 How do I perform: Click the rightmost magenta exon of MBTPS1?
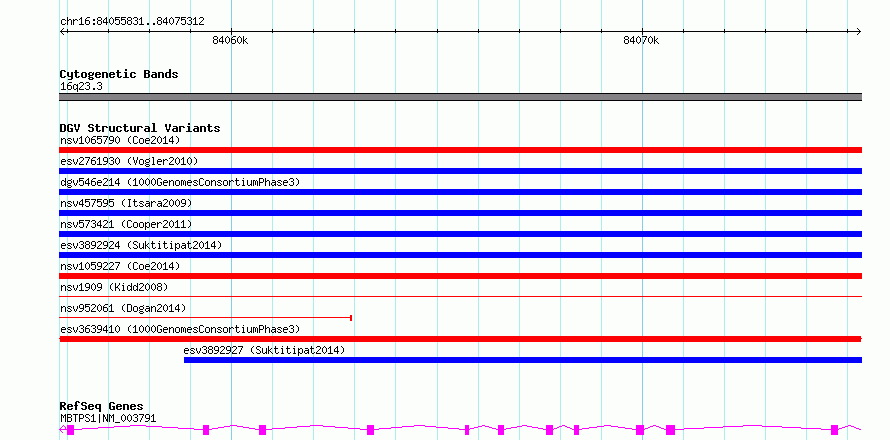coord(834,430)
